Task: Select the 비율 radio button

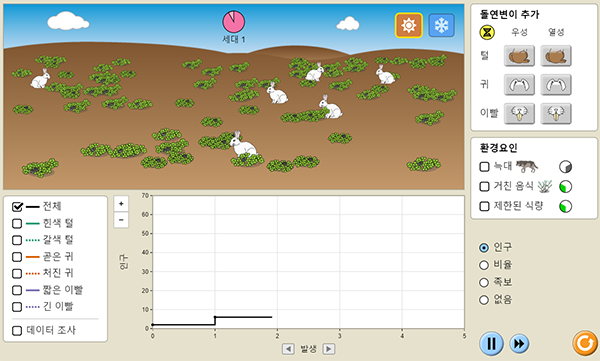Action: click(484, 265)
